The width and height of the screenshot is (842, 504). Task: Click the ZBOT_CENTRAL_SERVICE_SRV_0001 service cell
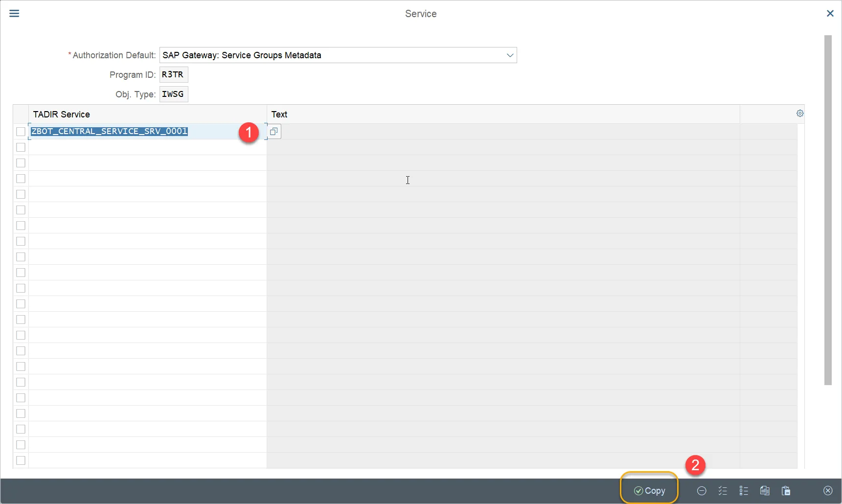[147, 131]
